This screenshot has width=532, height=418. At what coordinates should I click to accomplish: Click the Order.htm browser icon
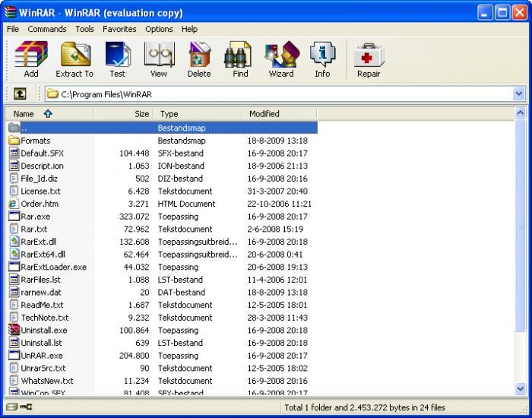click(x=13, y=204)
